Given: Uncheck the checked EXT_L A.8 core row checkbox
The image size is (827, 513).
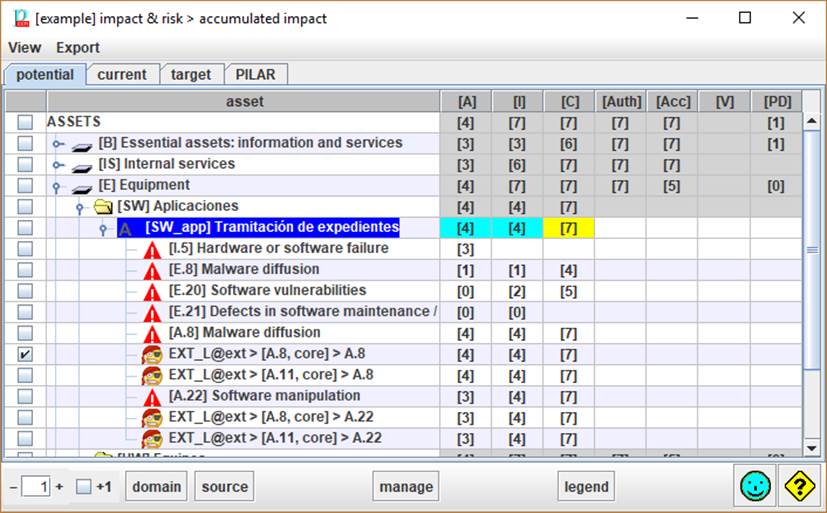Looking at the screenshot, I should pos(25,354).
